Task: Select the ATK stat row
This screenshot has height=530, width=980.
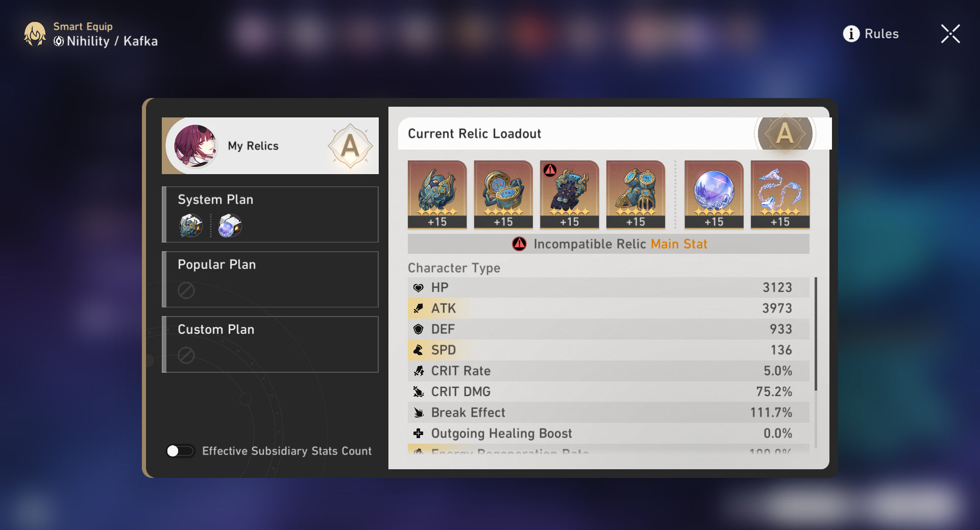Action: [x=608, y=308]
